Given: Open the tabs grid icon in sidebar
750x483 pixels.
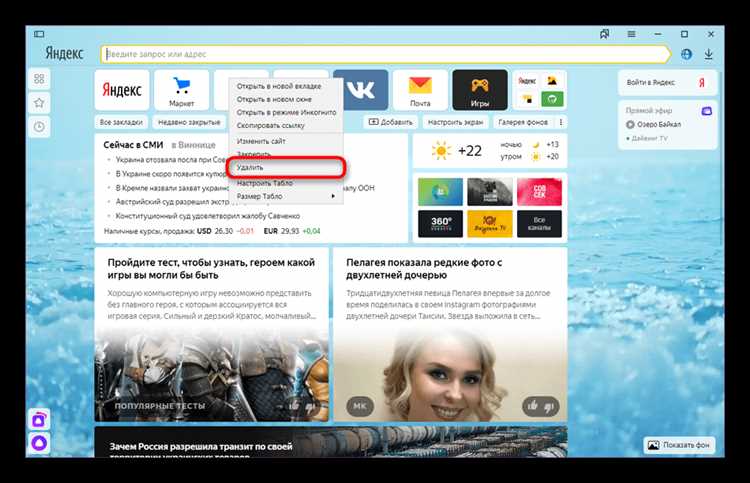Looking at the screenshot, I should click(x=39, y=78).
